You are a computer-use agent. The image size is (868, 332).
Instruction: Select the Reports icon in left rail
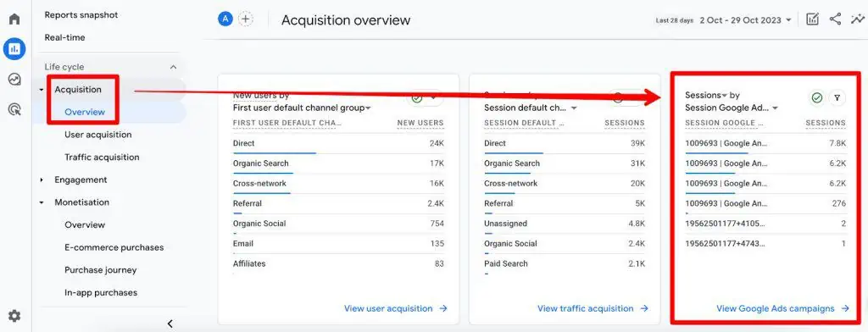(x=14, y=49)
